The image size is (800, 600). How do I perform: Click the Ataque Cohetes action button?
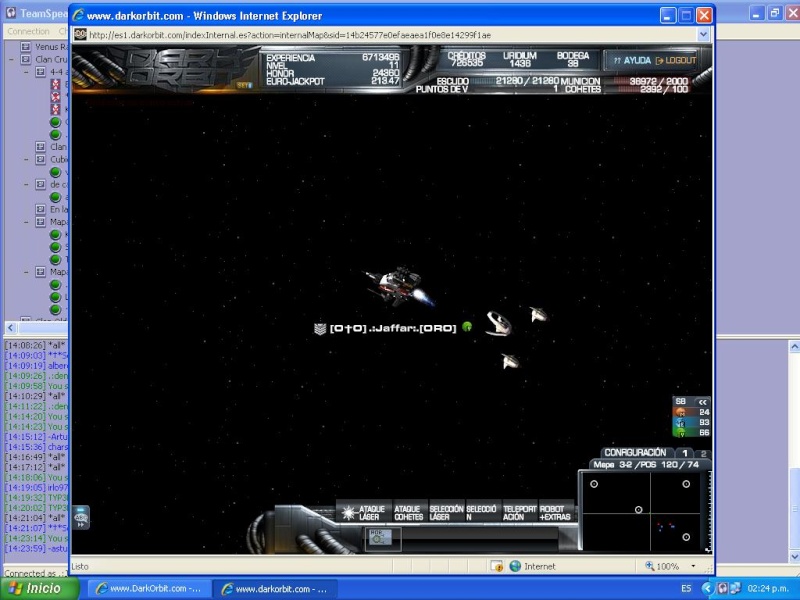tap(409, 513)
